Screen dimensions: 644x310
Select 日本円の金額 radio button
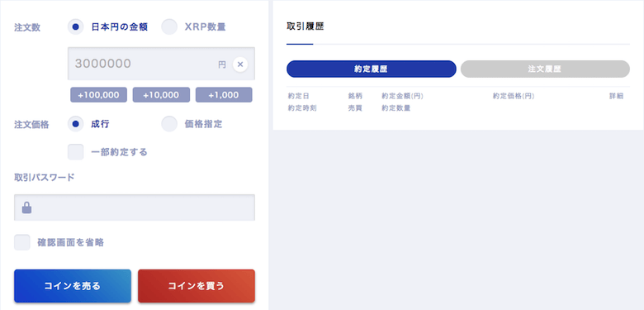[76, 27]
